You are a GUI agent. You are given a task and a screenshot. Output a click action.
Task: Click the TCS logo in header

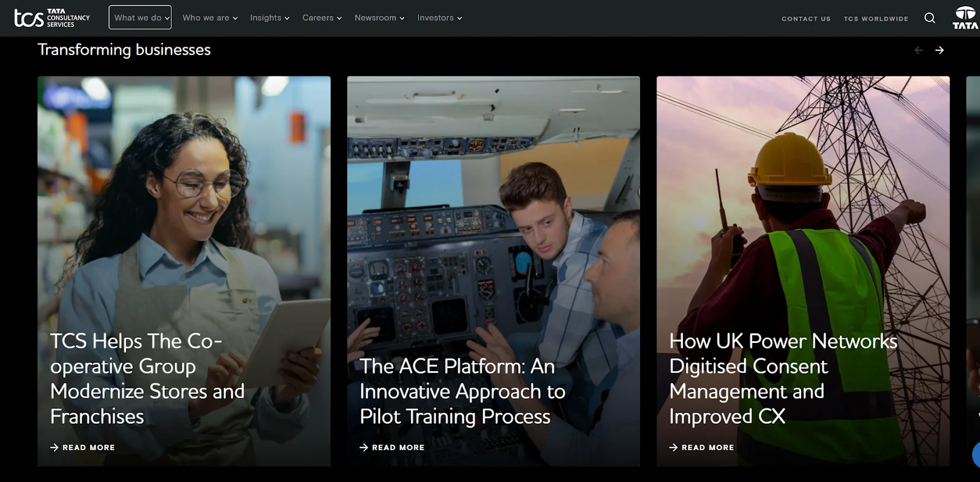pyautogui.click(x=52, y=18)
